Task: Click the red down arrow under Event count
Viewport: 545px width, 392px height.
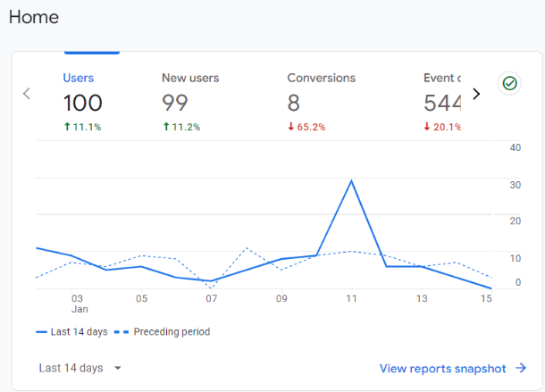Action: click(427, 127)
